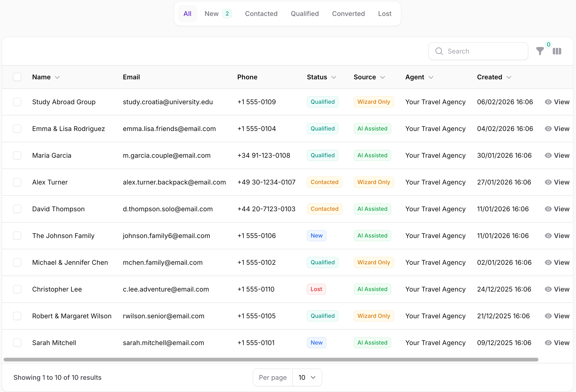Switch to the Qualified tab
Viewport: 576px width, 392px height.
(305, 14)
